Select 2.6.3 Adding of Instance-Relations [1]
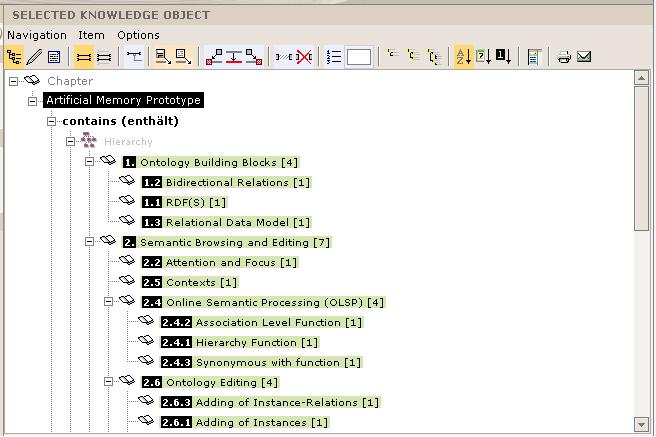Image resolution: width=656 pixels, height=437 pixels. click(270, 403)
